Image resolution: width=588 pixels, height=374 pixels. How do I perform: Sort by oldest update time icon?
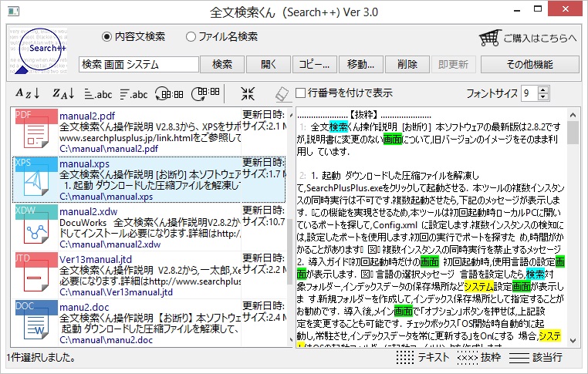(169, 94)
